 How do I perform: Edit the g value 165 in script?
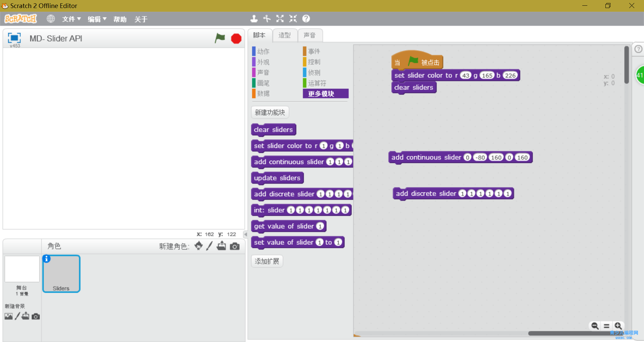pyautogui.click(x=487, y=75)
